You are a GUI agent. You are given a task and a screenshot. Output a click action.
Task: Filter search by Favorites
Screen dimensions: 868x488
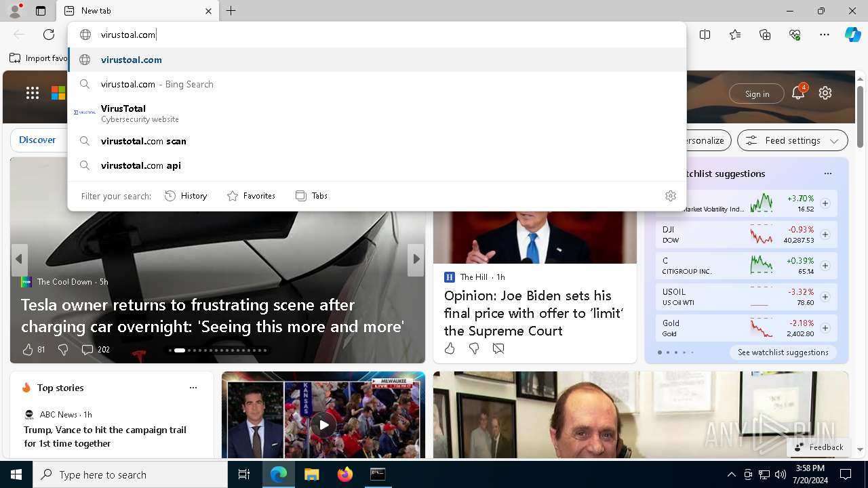[x=251, y=196]
